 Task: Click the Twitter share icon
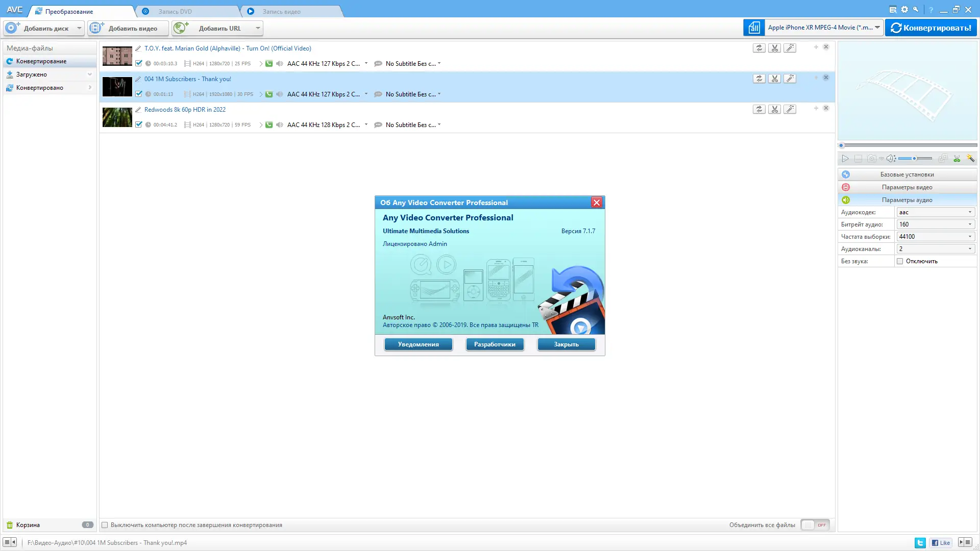[x=920, y=543]
